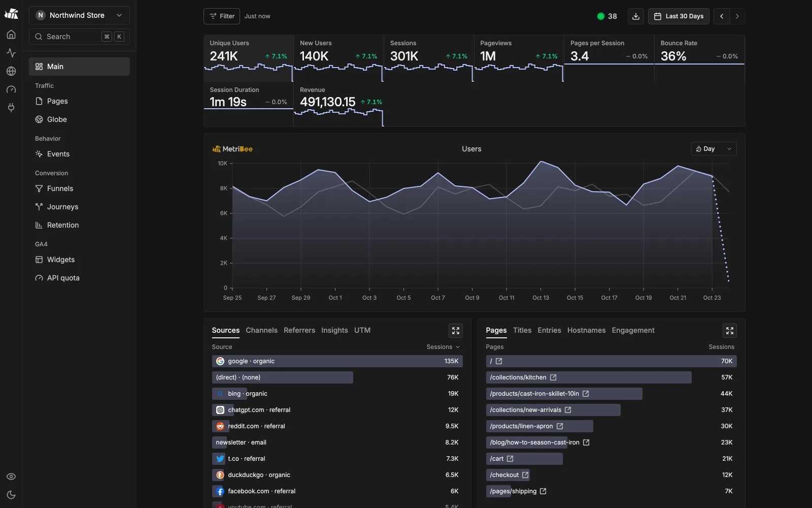Image resolution: width=812 pixels, height=508 pixels.
Task: Expand the Sources panel to fullscreen
Action: tap(456, 331)
